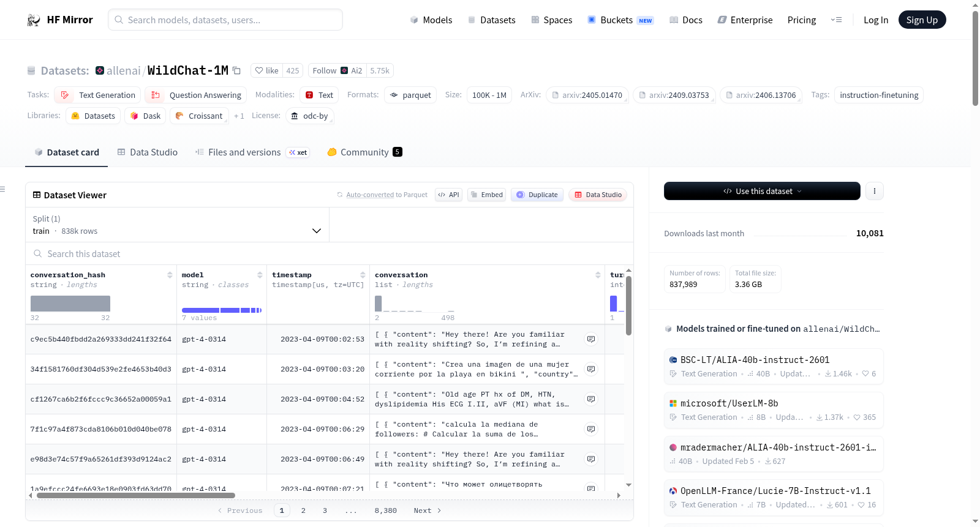Click the conversation_hash length histogram bar

(70, 304)
